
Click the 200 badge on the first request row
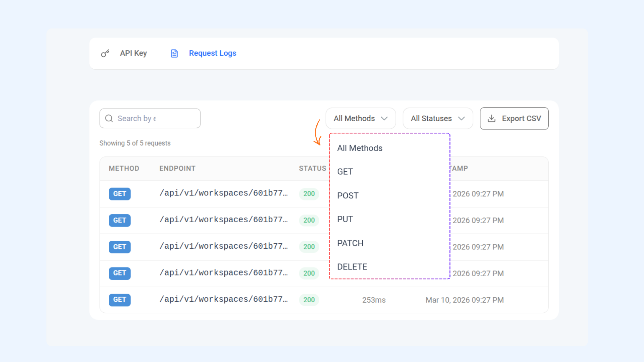click(309, 194)
